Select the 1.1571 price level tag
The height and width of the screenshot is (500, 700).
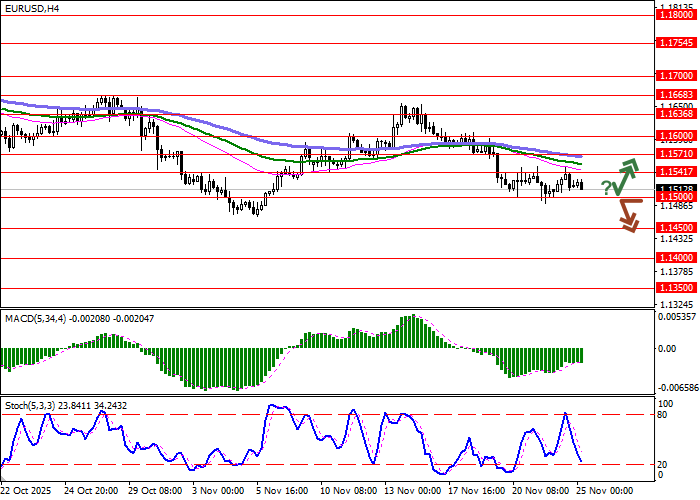(x=676, y=154)
